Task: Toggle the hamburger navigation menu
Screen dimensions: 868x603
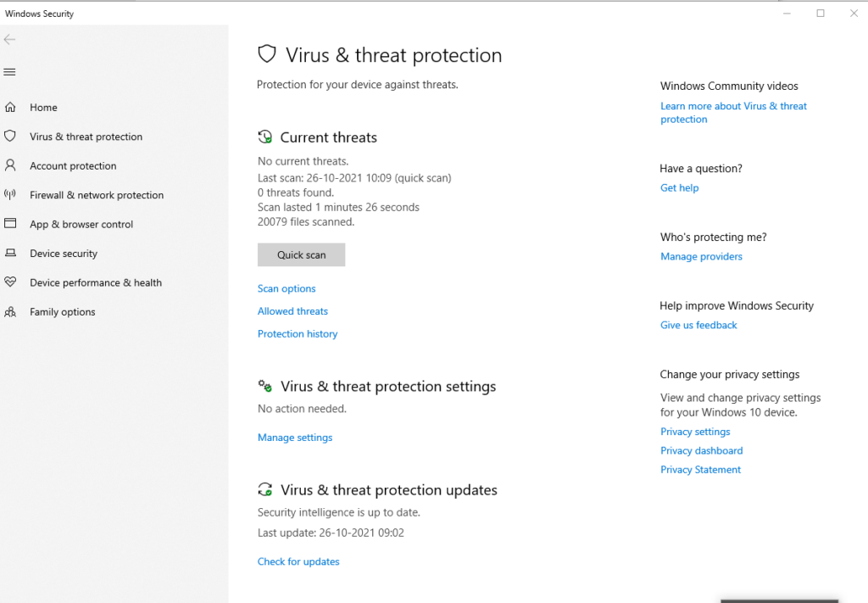Action: pyautogui.click(x=9, y=72)
